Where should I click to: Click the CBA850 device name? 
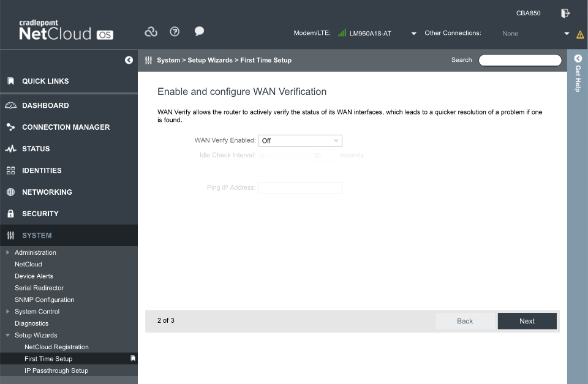click(x=529, y=13)
